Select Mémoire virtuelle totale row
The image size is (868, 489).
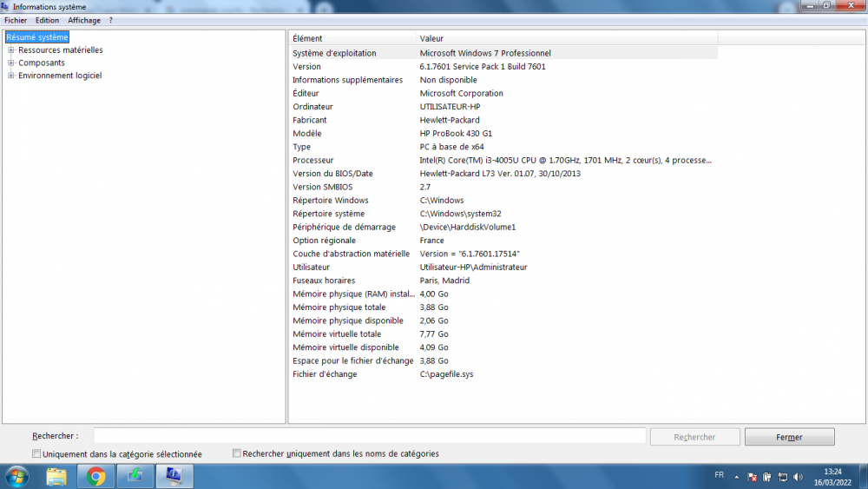503,334
